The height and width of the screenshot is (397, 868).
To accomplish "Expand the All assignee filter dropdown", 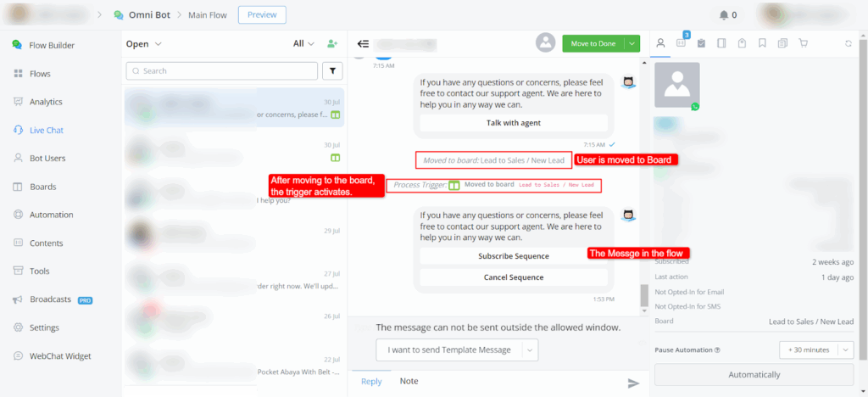I will (304, 44).
